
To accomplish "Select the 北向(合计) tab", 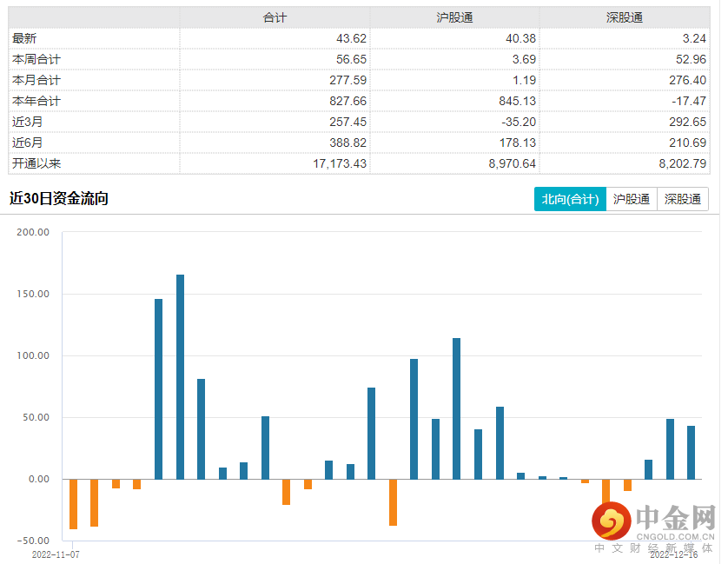I will 570,199.
